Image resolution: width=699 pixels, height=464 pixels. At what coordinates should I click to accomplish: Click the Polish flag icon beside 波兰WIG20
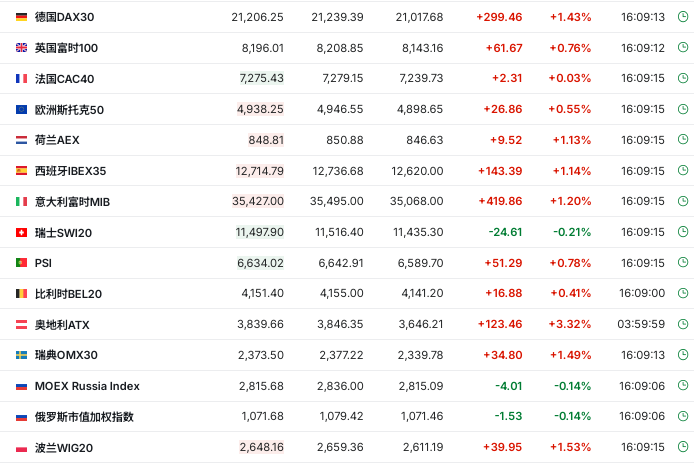(x=21, y=448)
